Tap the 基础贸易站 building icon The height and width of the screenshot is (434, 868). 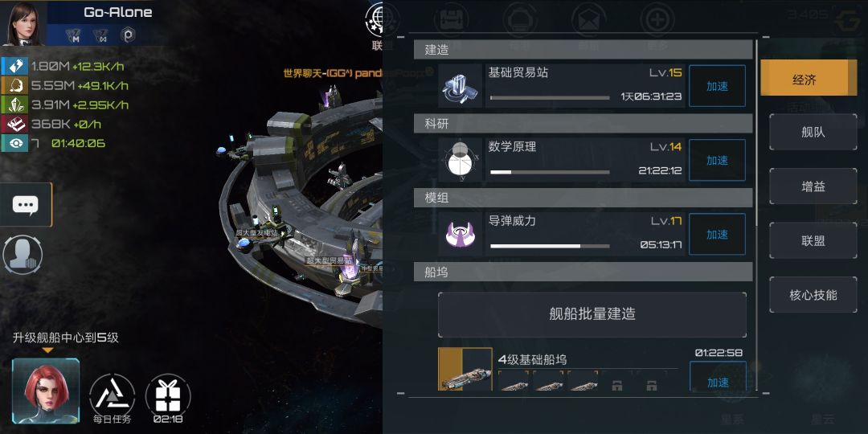coord(461,86)
